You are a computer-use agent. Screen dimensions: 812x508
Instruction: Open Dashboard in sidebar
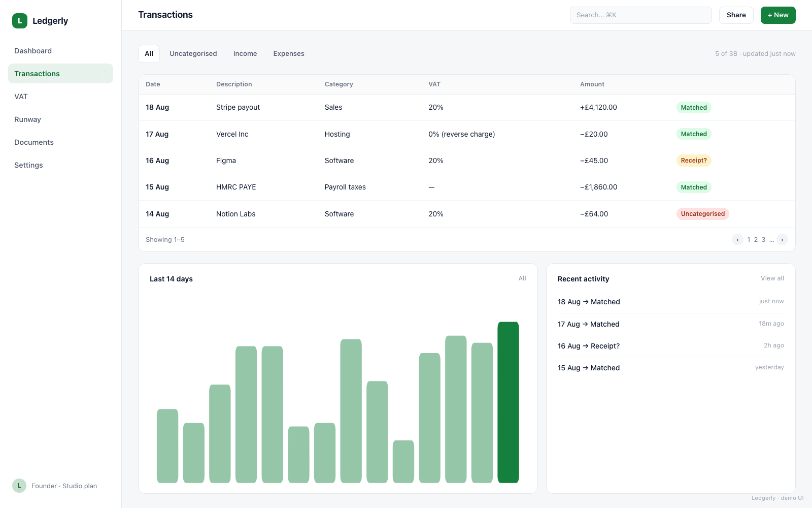click(60, 51)
